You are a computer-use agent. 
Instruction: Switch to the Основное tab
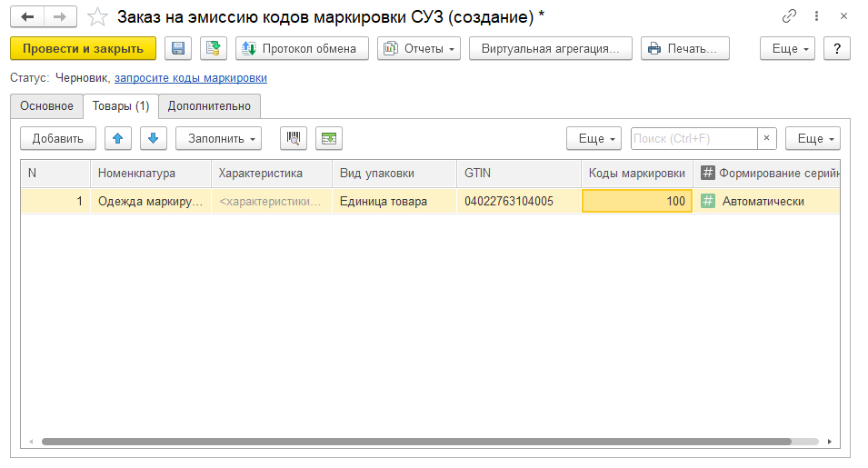pyautogui.click(x=46, y=106)
